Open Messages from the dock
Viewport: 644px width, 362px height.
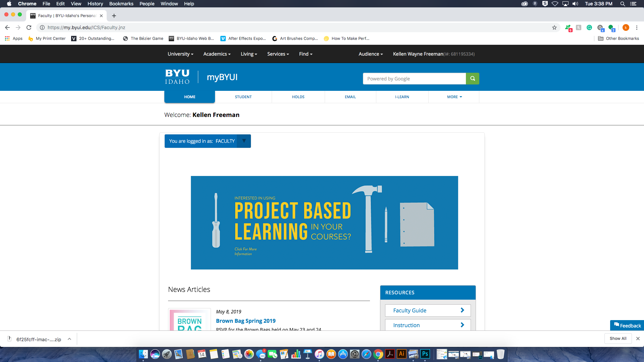tap(261, 354)
